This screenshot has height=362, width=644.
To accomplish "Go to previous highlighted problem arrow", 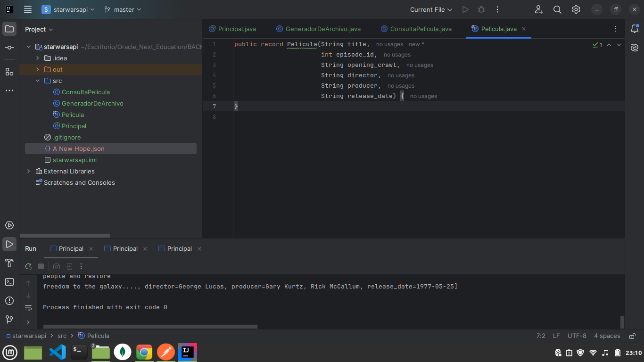I will 609,45.
